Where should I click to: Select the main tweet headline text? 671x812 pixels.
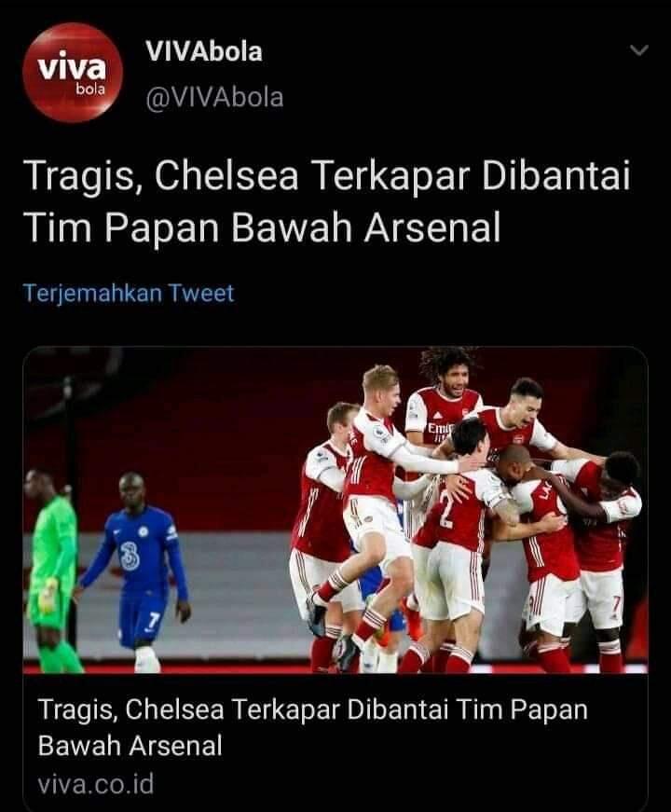point(327,201)
